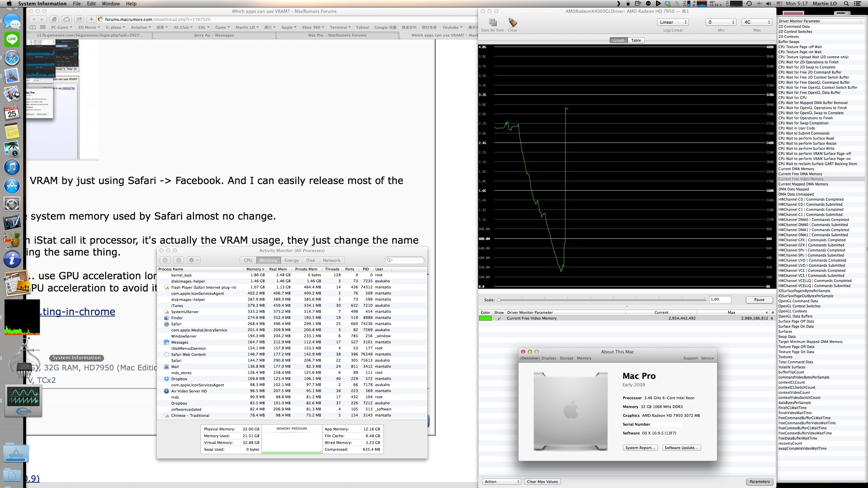
Task: Open iTunes from the dock
Action: click(12, 167)
